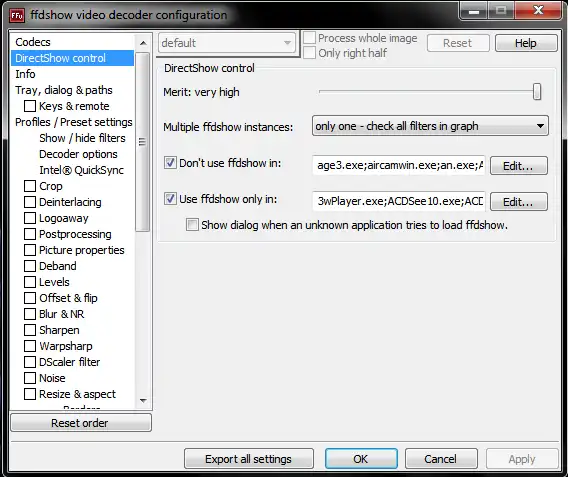Click the Merit slider handle
The image size is (568, 477).
coord(537,92)
